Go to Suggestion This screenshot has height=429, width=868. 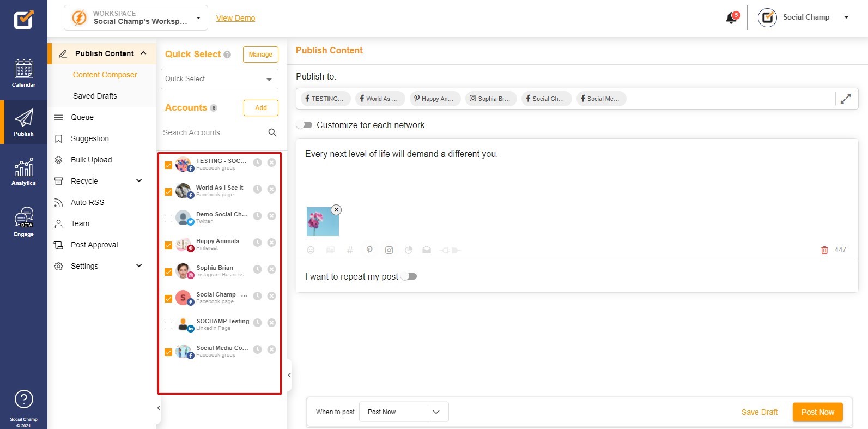pyautogui.click(x=90, y=138)
